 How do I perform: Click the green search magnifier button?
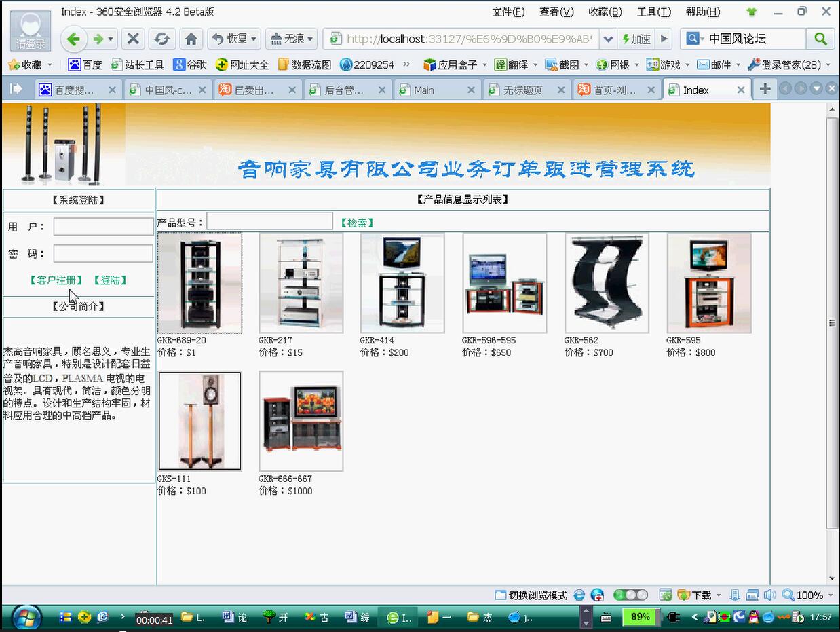coord(820,39)
